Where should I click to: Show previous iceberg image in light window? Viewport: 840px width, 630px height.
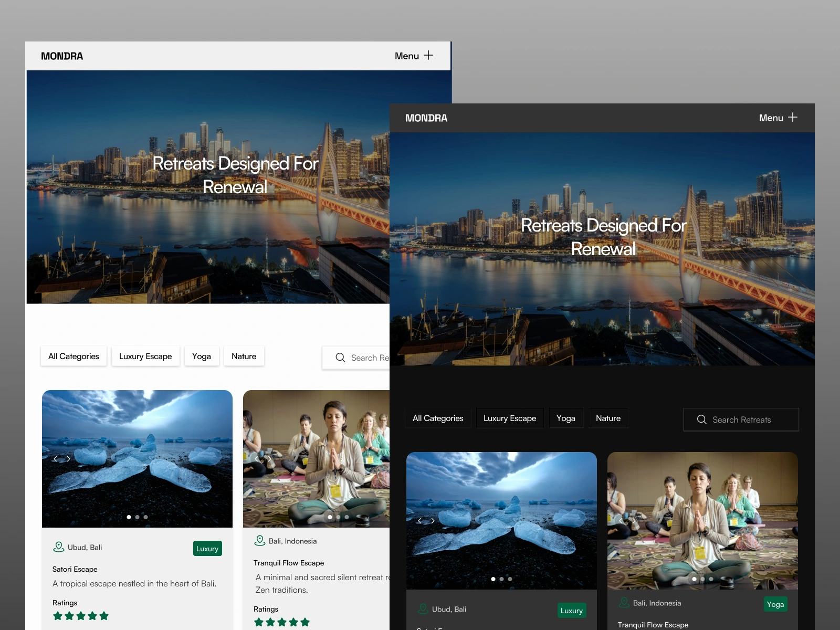click(55, 459)
